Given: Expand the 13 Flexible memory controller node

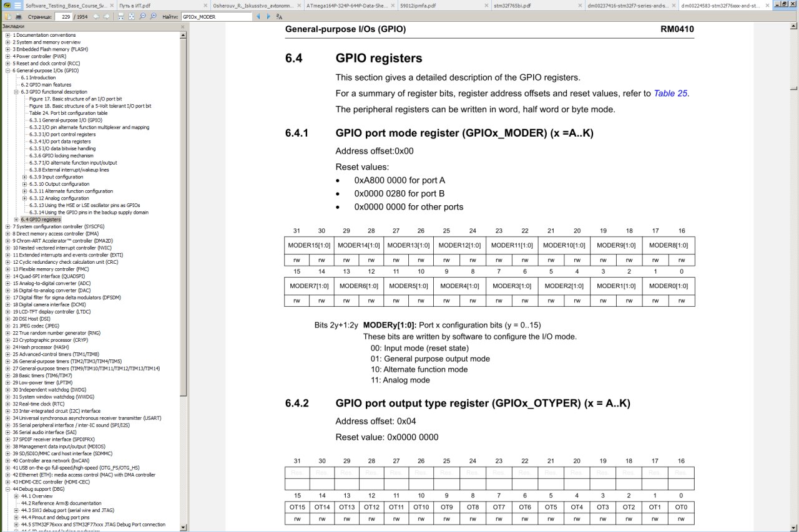Looking at the screenshot, I should (x=7, y=269).
